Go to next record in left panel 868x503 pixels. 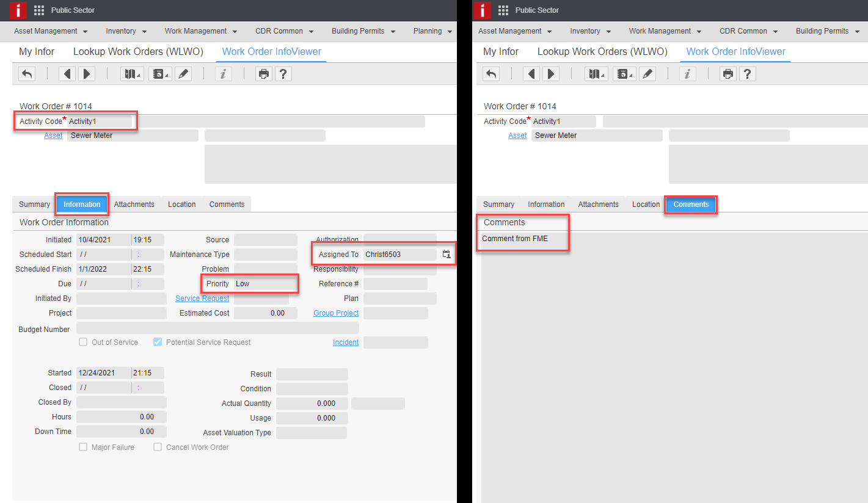click(87, 74)
